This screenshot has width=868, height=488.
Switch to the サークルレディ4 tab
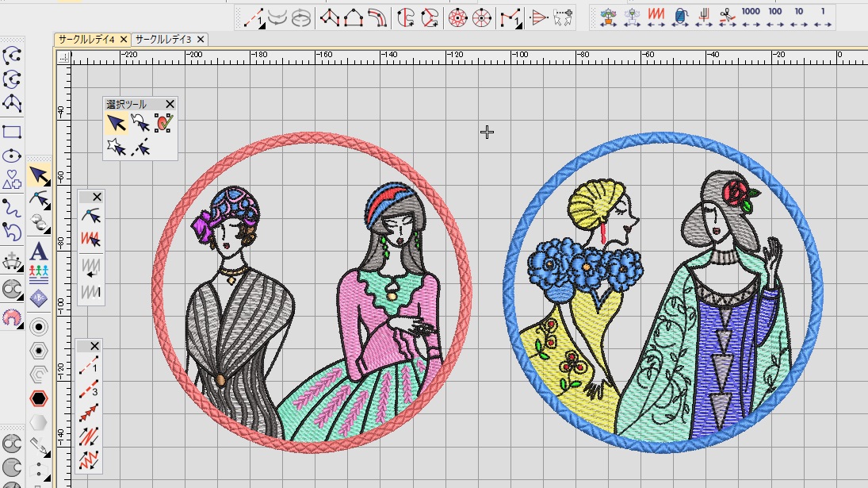(x=86, y=40)
